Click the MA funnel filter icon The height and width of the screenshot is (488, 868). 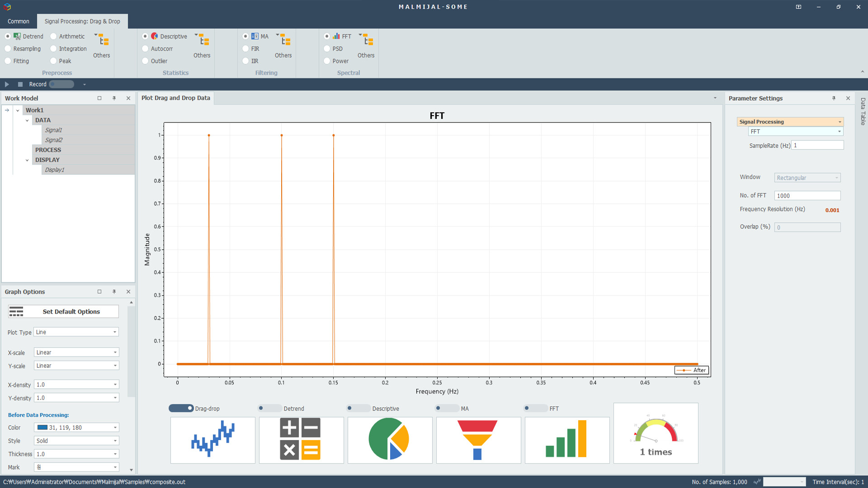(x=478, y=440)
